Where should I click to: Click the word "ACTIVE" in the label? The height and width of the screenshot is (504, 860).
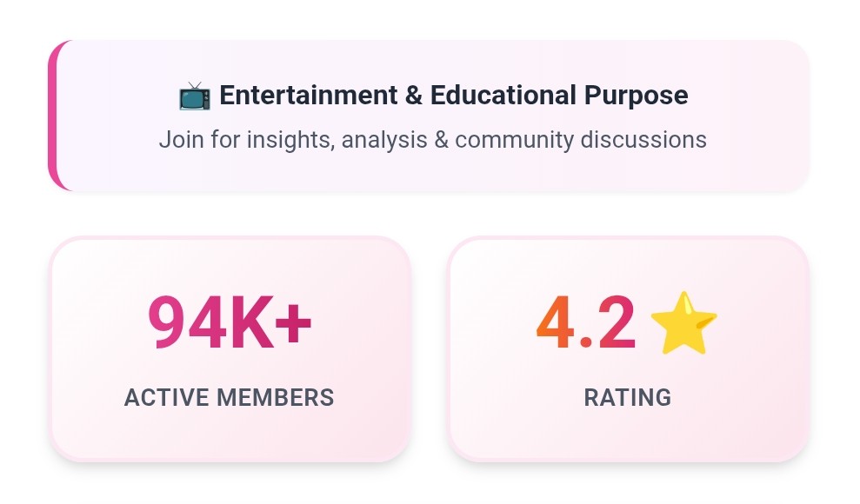click(167, 398)
